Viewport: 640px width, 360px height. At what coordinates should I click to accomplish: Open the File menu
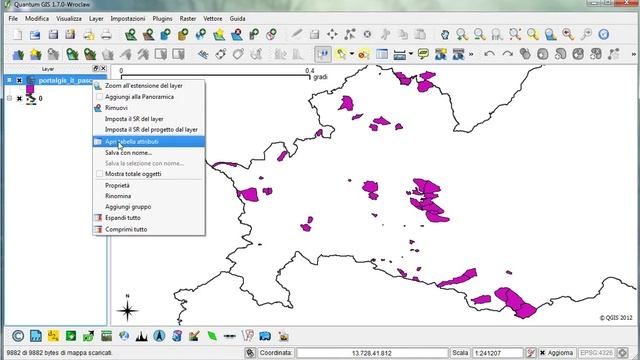pos(13,18)
